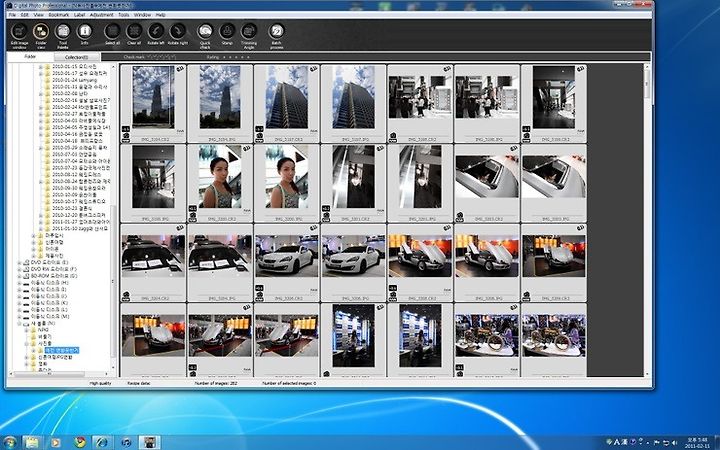Select the removable disk (K:) drive
The image size is (720, 450).
tap(49, 303)
